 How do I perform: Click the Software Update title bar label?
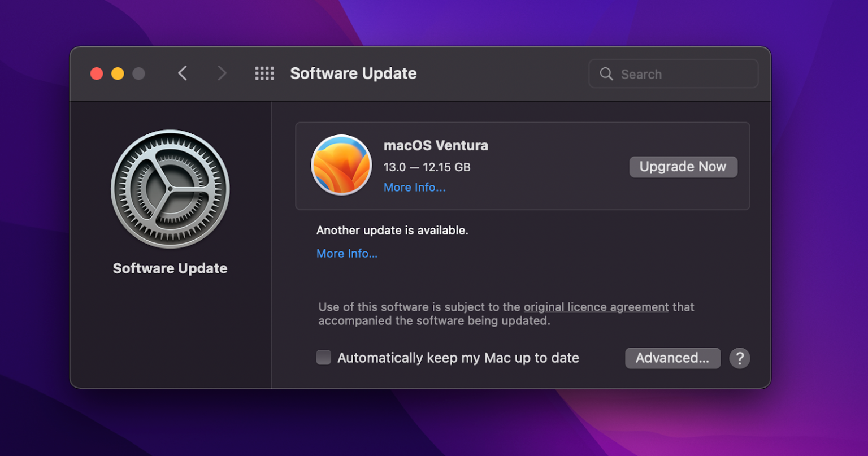pyautogui.click(x=353, y=73)
